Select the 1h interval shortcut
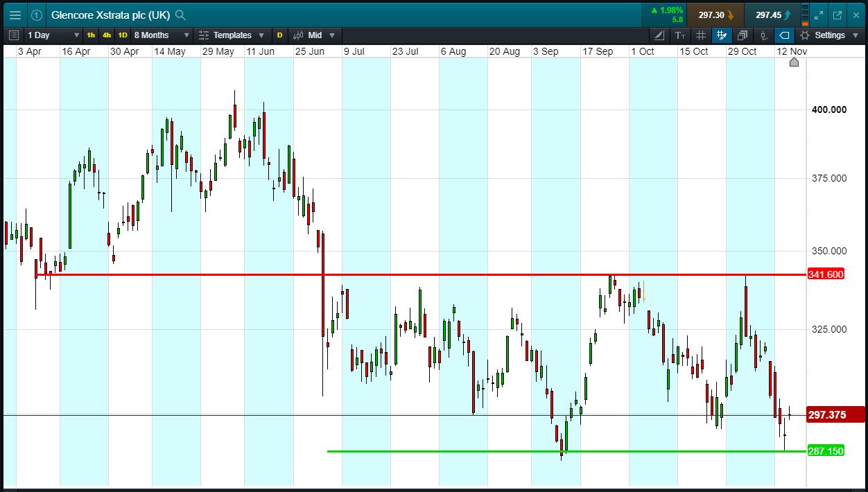 click(x=91, y=35)
